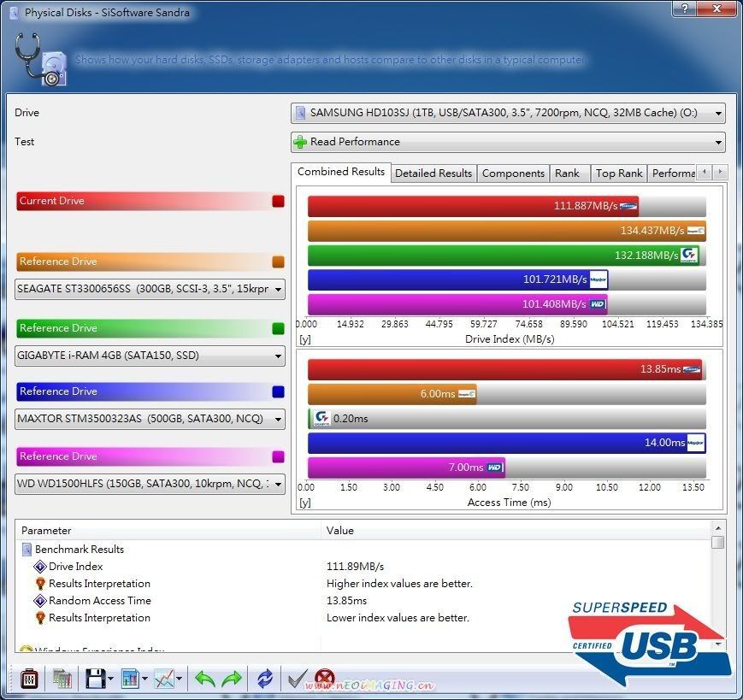Click the magenta Reference Drive color swatch
This screenshot has height=700, width=743.
click(278, 456)
